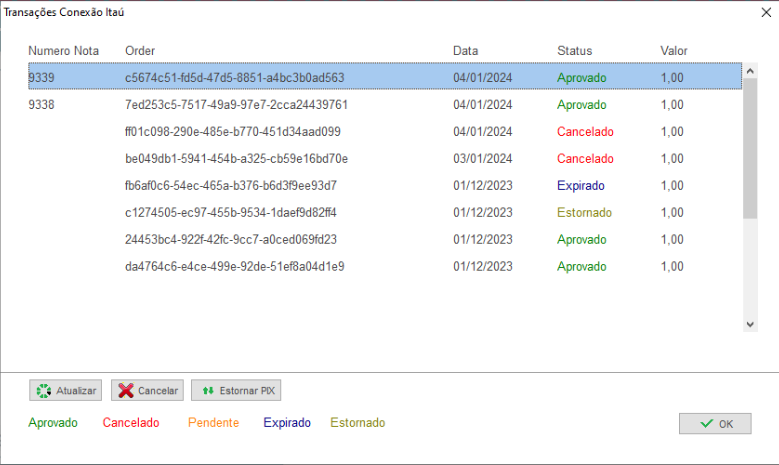Select order ff01c098 cancelled transaction
Image resolution: width=779 pixels, height=465 pixels.
(x=233, y=131)
